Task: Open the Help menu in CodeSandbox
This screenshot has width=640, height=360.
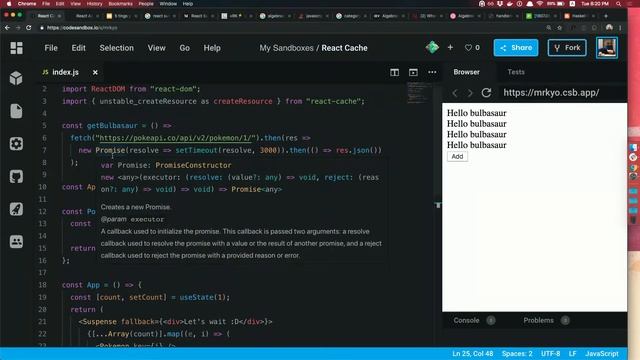Action: pyautogui.click(x=212, y=48)
